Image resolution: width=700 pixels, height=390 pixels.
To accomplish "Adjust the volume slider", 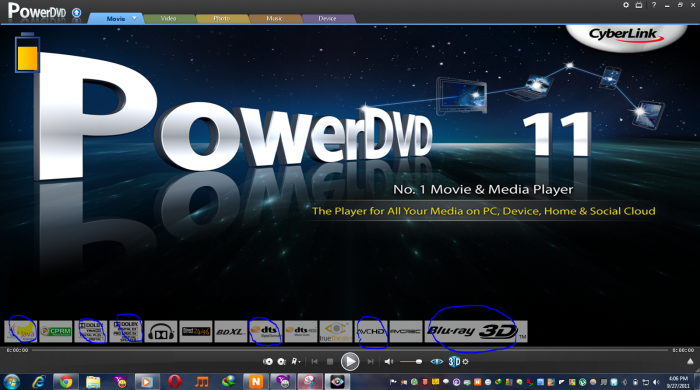I will 411,361.
